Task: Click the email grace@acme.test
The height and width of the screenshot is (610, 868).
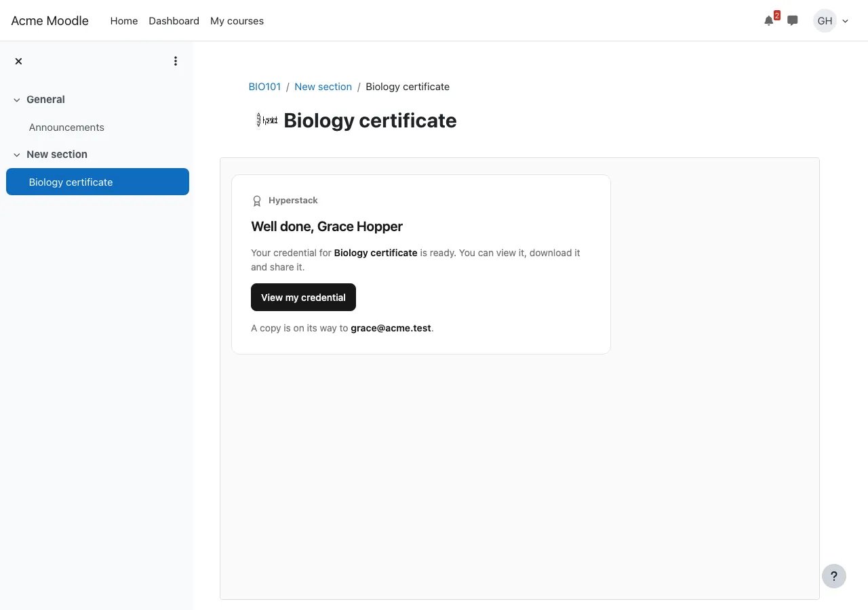Action: (x=391, y=328)
